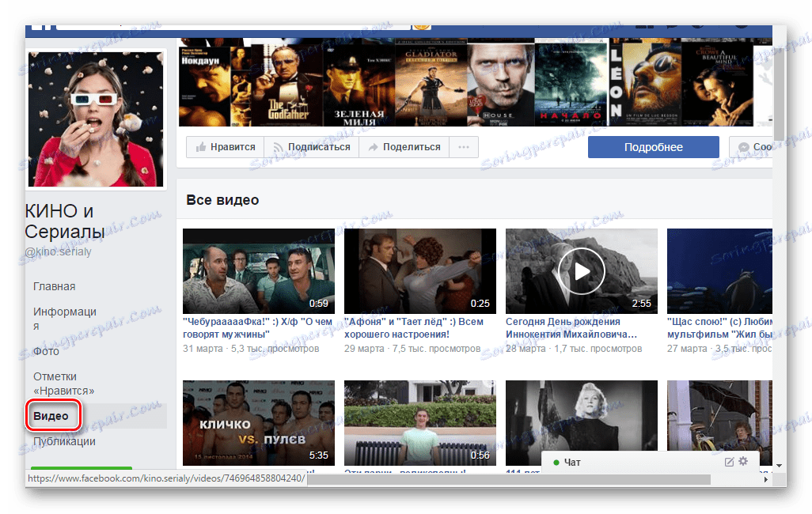Open the three-dots more actions menu

[464, 147]
